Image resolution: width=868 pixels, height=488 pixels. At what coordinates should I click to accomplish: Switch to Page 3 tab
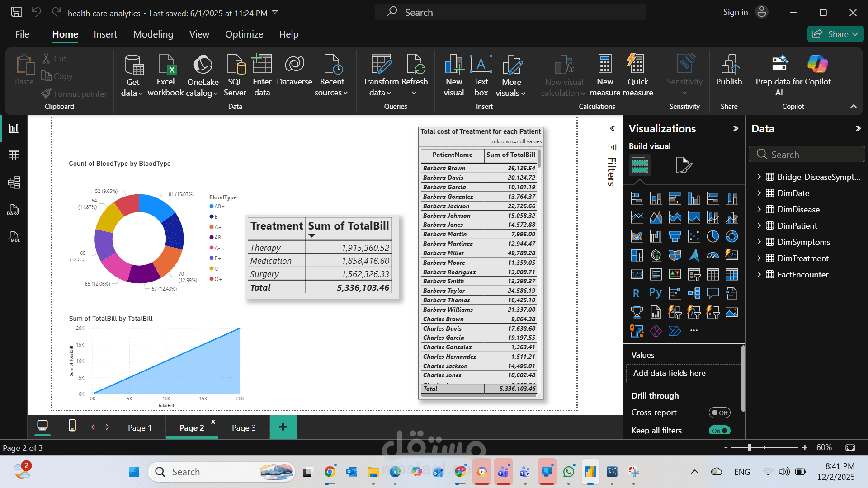pyautogui.click(x=244, y=428)
